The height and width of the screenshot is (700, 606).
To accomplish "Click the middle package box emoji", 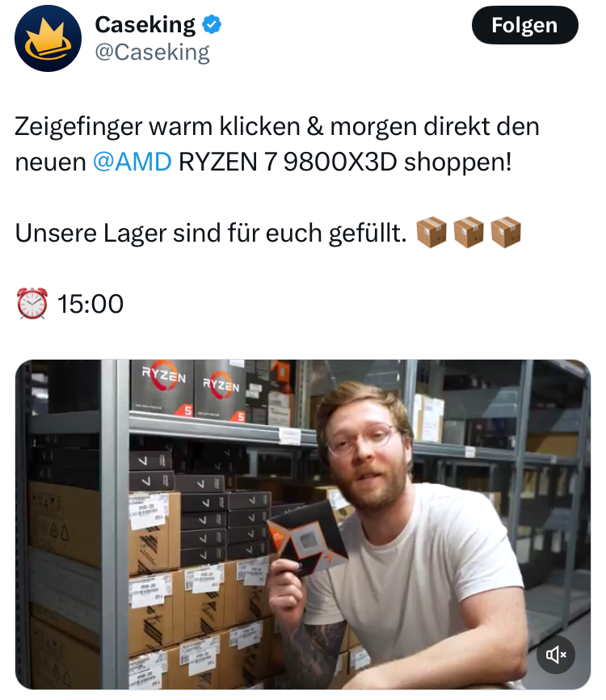I will coord(469,233).
